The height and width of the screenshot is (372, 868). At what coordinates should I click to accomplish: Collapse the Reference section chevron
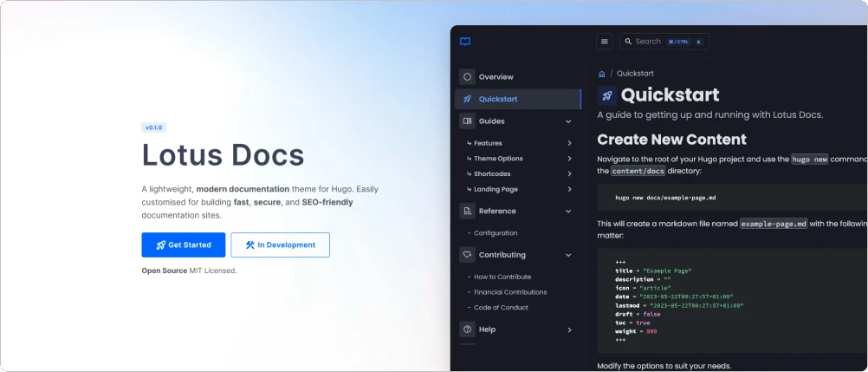point(568,212)
